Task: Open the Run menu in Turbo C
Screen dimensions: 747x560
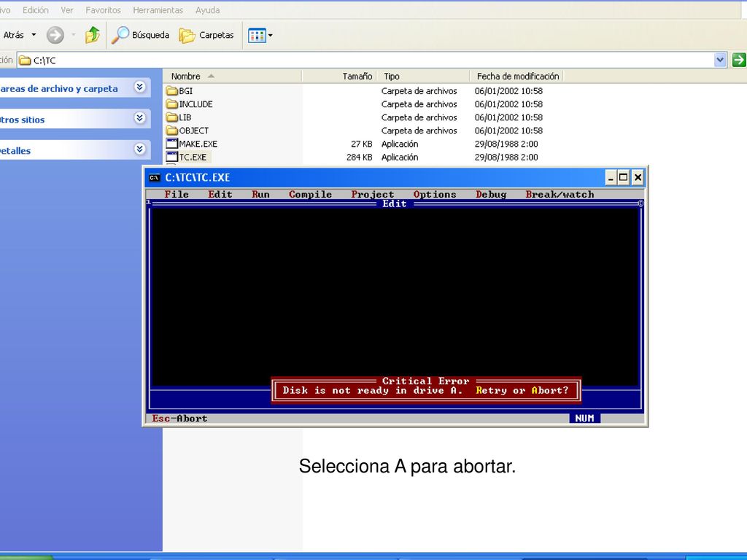Action: click(260, 194)
